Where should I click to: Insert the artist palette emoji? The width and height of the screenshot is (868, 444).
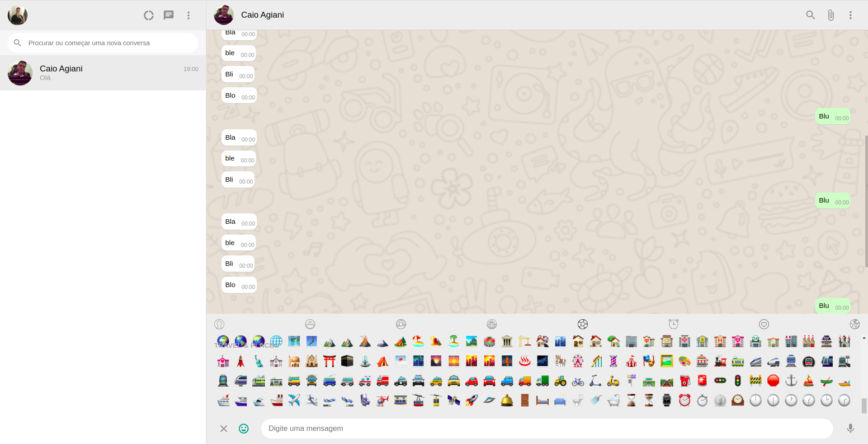pyautogui.click(x=684, y=361)
